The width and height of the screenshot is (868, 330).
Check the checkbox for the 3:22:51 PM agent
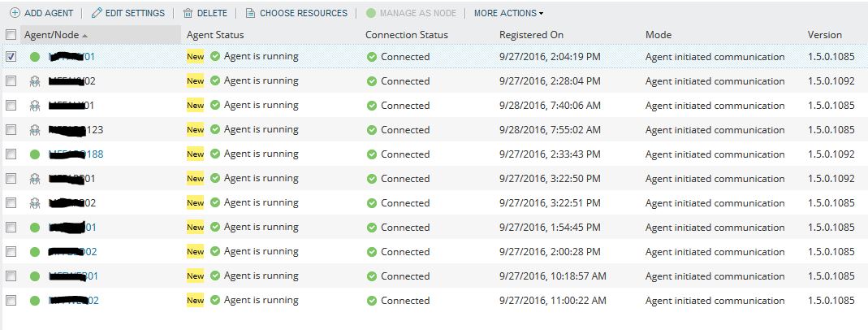[x=11, y=202]
